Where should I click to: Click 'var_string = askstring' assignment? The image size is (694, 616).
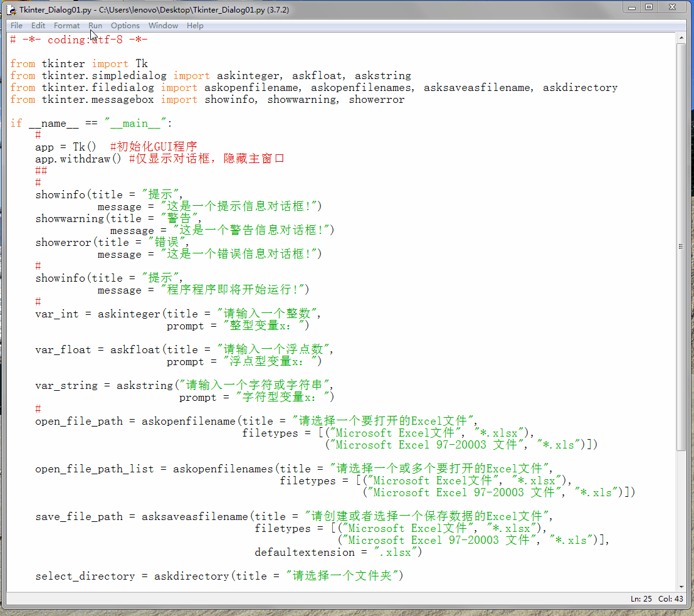104,386
